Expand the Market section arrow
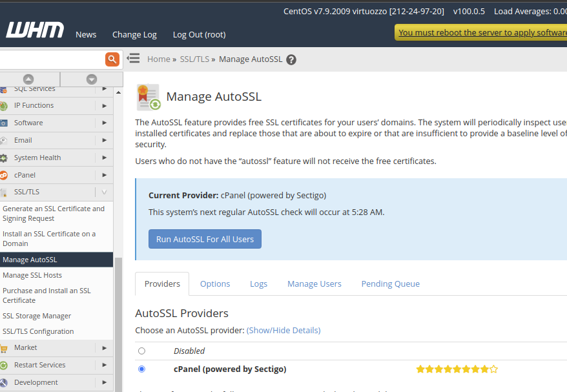Viewport: 567px width, 392px height. point(104,348)
